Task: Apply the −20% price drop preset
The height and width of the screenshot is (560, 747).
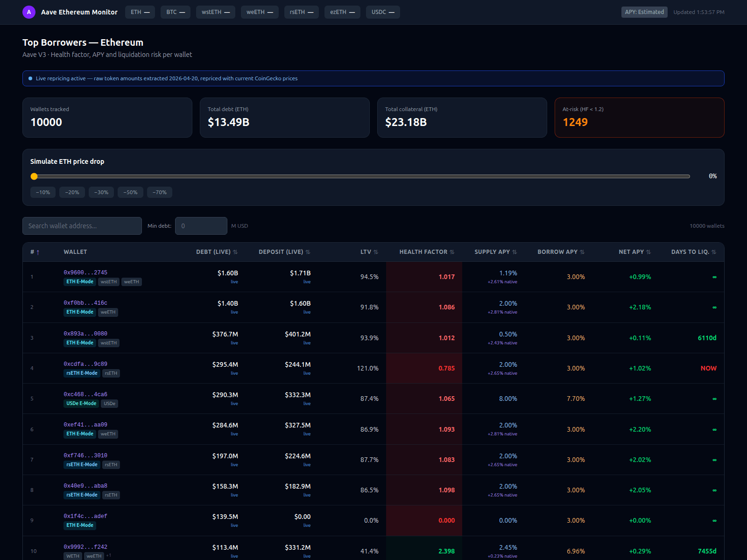Action: pyautogui.click(x=72, y=192)
